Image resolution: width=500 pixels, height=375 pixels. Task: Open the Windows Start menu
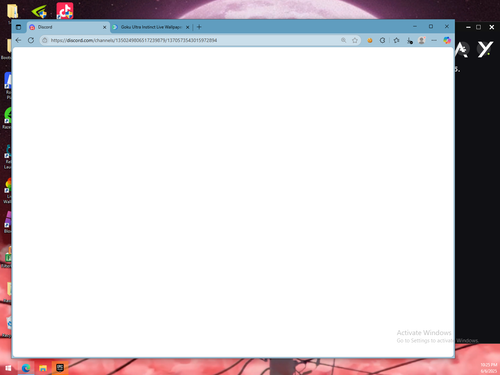pos(9,368)
